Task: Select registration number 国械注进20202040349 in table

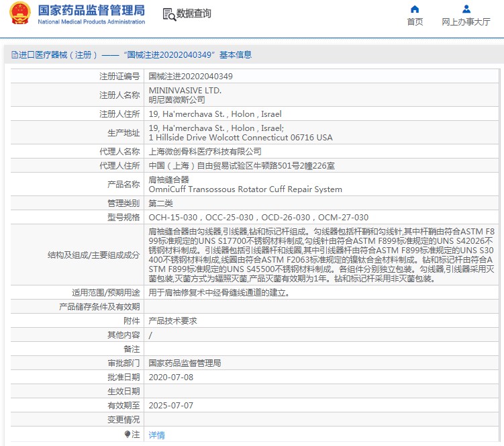Action: 191,77
